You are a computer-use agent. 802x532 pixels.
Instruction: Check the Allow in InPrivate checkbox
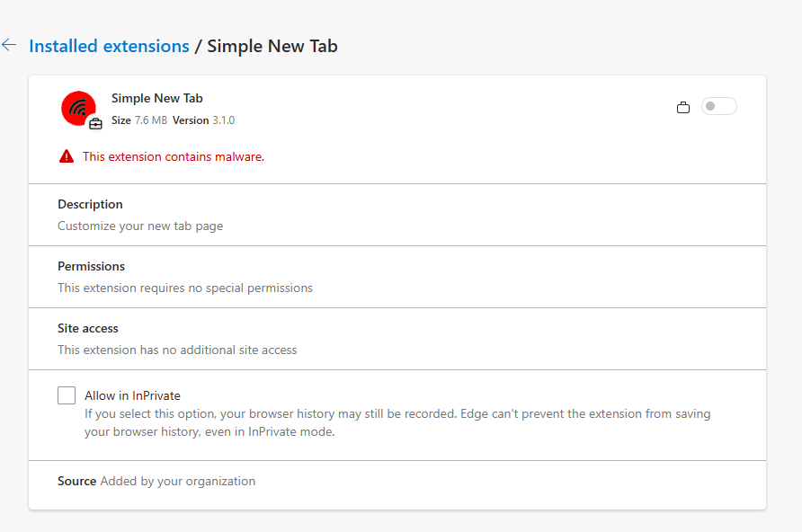pos(67,395)
